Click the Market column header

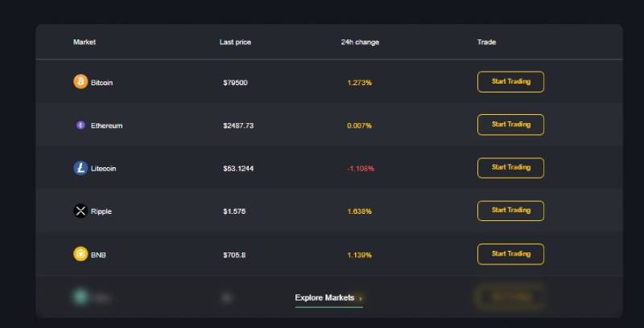pyautogui.click(x=85, y=42)
